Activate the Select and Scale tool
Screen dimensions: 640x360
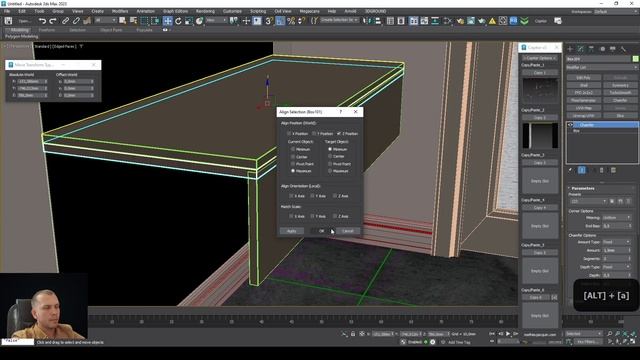tap(189, 21)
